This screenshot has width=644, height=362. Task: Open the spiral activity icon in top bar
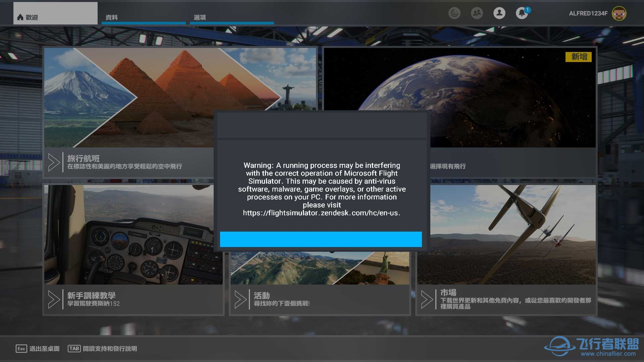[x=454, y=13]
